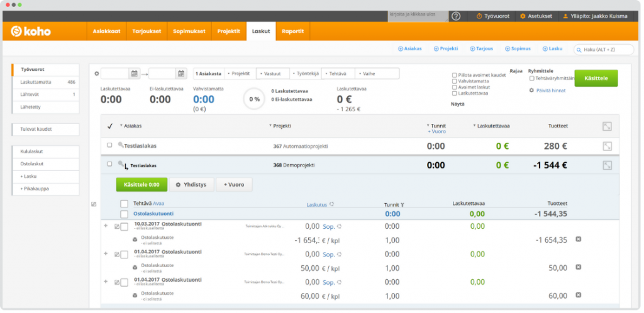644x313 pixels.
Task: Click the + Lasku quick-add link
Action: click(x=552, y=48)
